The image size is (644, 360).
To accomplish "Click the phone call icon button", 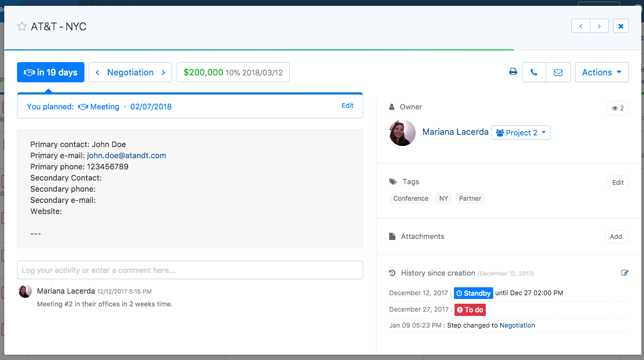I will tap(534, 73).
